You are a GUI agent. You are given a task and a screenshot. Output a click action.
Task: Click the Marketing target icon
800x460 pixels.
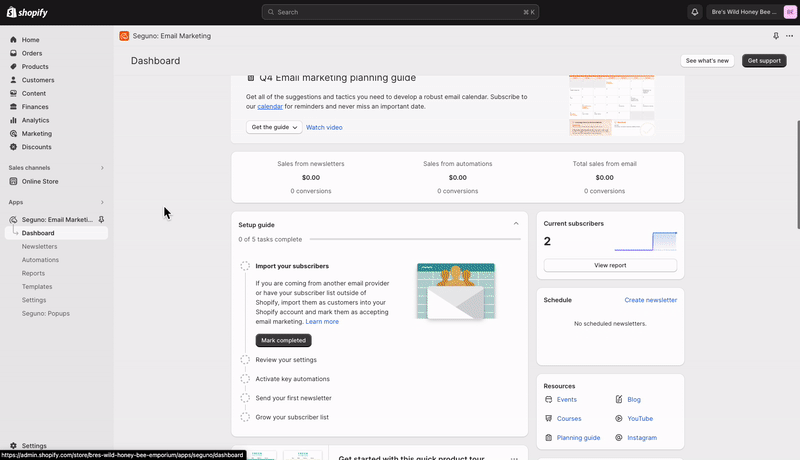coord(13,134)
